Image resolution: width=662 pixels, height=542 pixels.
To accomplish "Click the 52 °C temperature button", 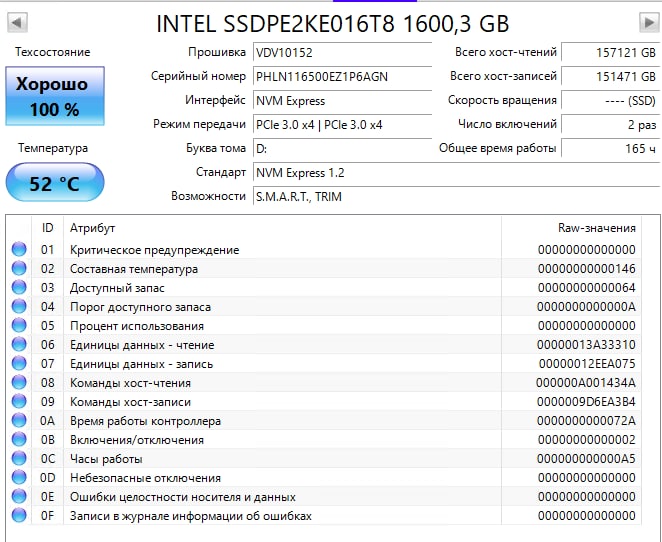I will click(55, 182).
